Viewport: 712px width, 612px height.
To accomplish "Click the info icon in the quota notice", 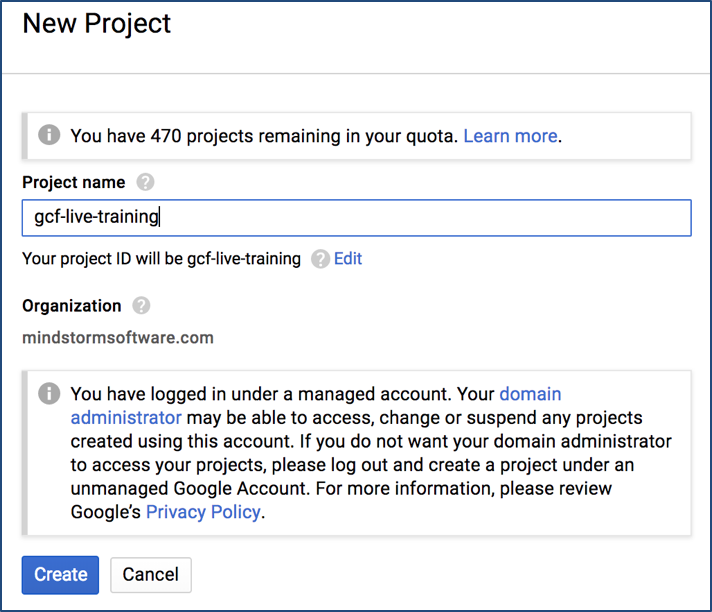I will tap(48, 135).
